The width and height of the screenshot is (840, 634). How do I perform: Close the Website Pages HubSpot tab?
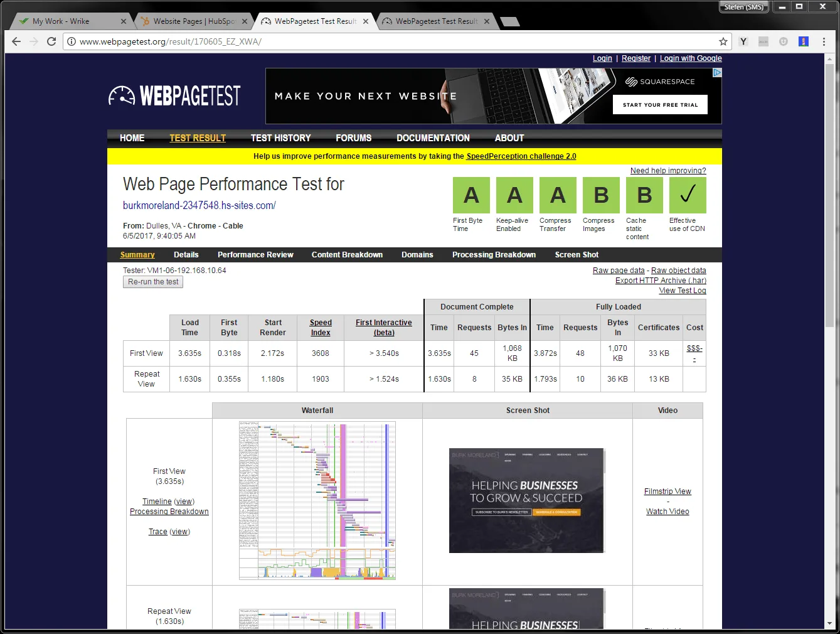(x=245, y=21)
